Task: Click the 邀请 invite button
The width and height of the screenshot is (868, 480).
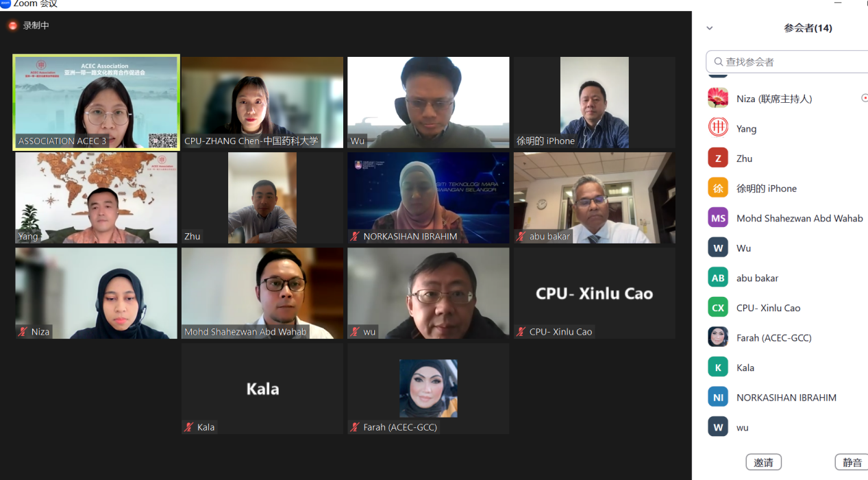Action: [763, 462]
